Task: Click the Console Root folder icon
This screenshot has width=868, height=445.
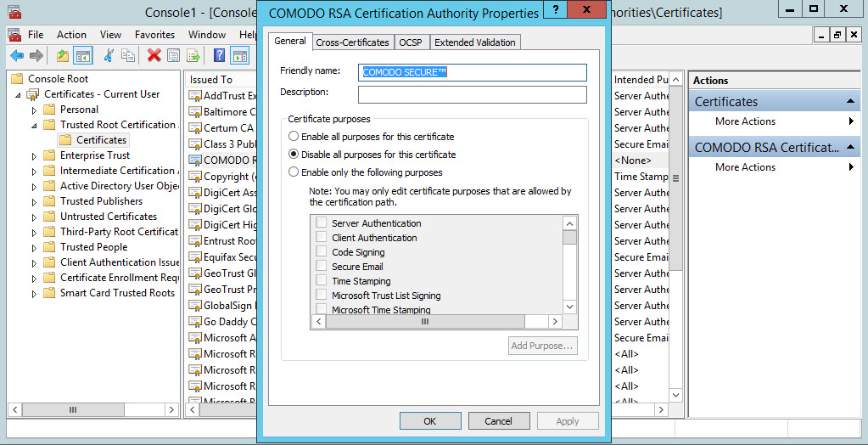Action: tap(18, 79)
